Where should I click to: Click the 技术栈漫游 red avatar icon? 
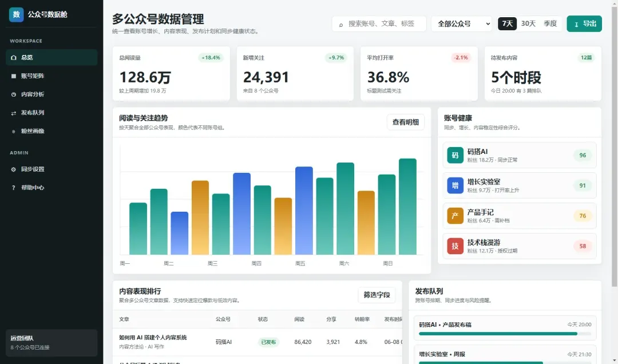point(455,246)
